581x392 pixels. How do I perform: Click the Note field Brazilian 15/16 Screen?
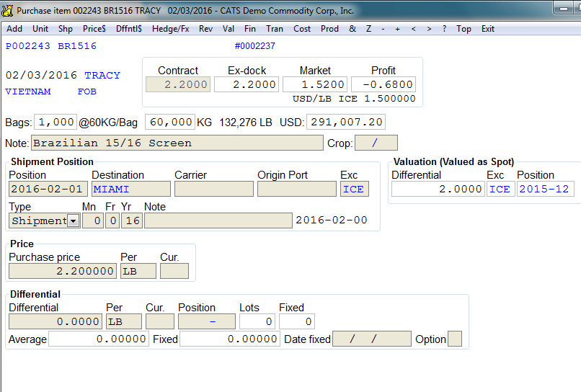pyautogui.click(x=177, y=143)
